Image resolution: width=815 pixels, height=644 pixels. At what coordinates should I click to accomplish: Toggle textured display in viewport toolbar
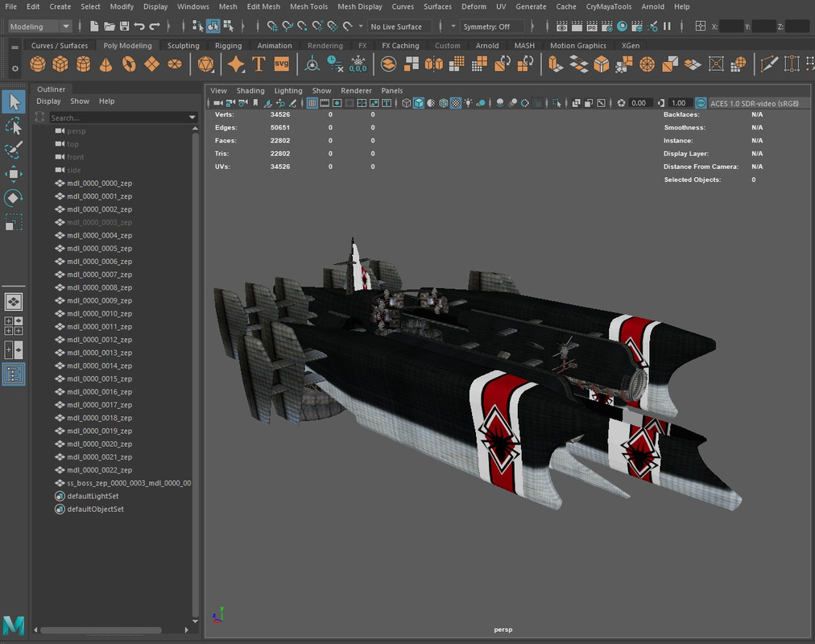[x=456, y=103]
